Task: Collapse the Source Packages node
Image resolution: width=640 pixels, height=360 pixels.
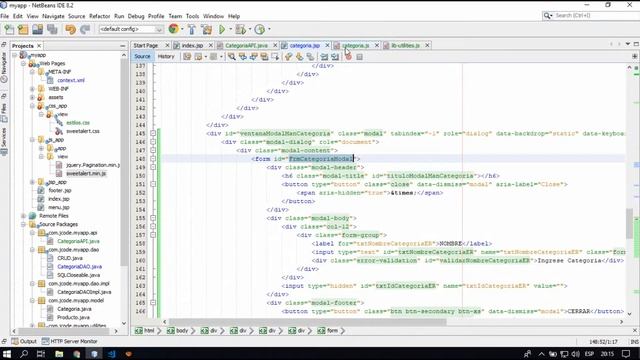Action: point(23,224)
